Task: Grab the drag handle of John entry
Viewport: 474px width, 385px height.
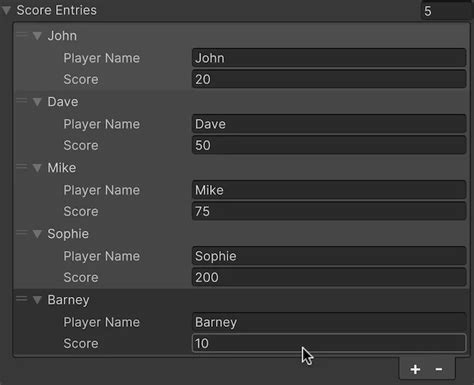Action: [x=22, y=35]
